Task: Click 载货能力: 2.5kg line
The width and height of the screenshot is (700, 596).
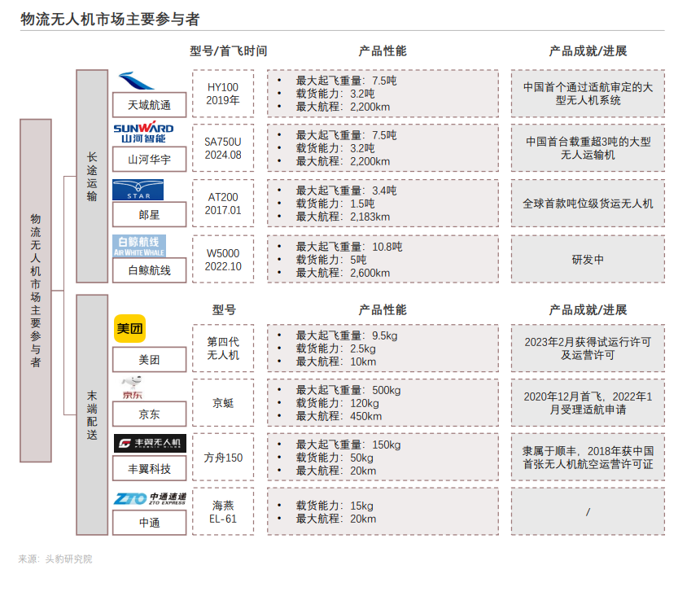Action: 335,348
